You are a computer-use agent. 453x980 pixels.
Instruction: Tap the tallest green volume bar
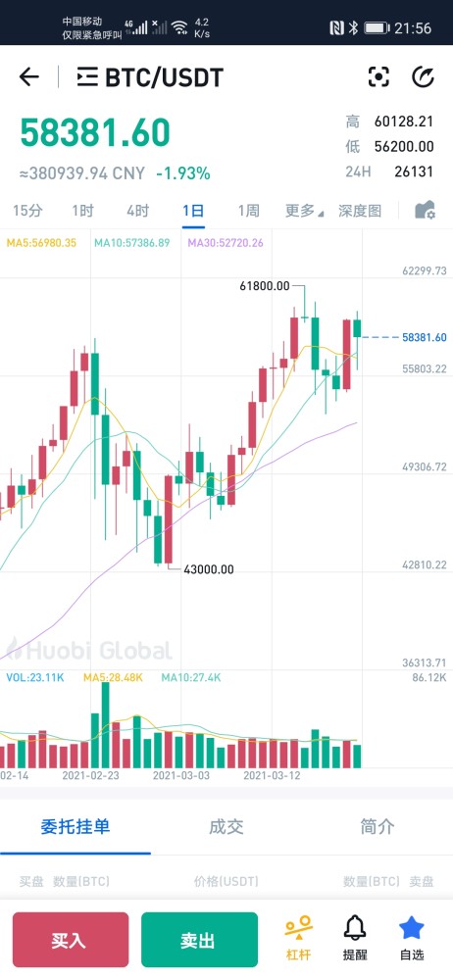(105, 725)
